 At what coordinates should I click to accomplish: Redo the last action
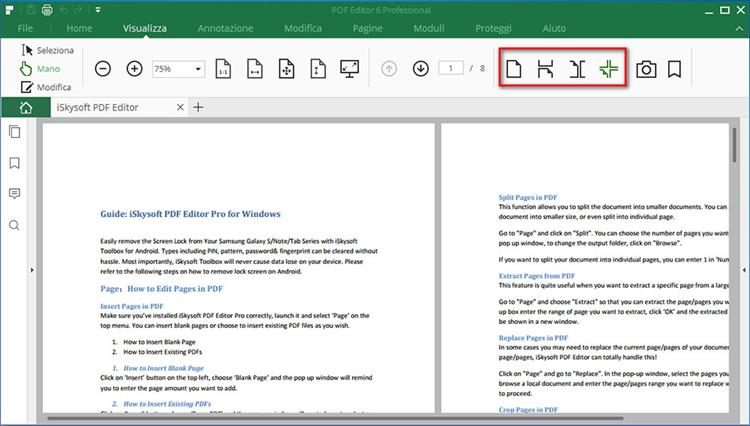point(79,10)
